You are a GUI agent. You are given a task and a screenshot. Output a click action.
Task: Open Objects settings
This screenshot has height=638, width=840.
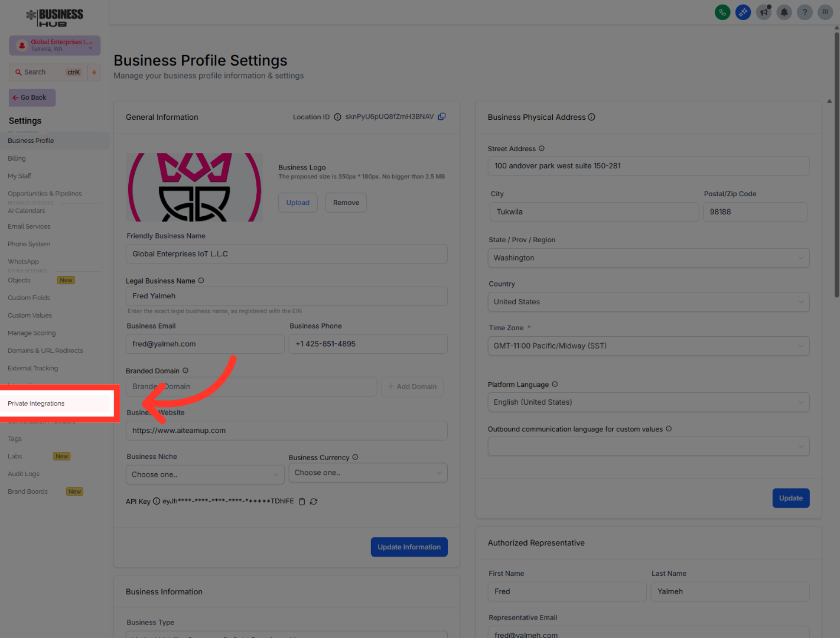pyautogui.click(x=19, y=280)
